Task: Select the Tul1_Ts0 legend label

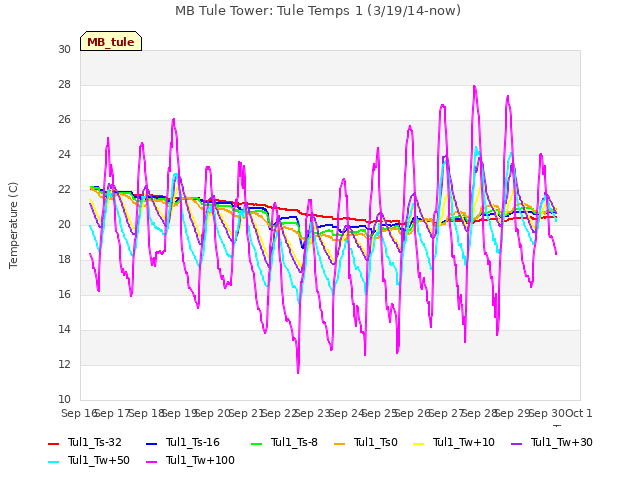Action: click(x=376, y=442)
